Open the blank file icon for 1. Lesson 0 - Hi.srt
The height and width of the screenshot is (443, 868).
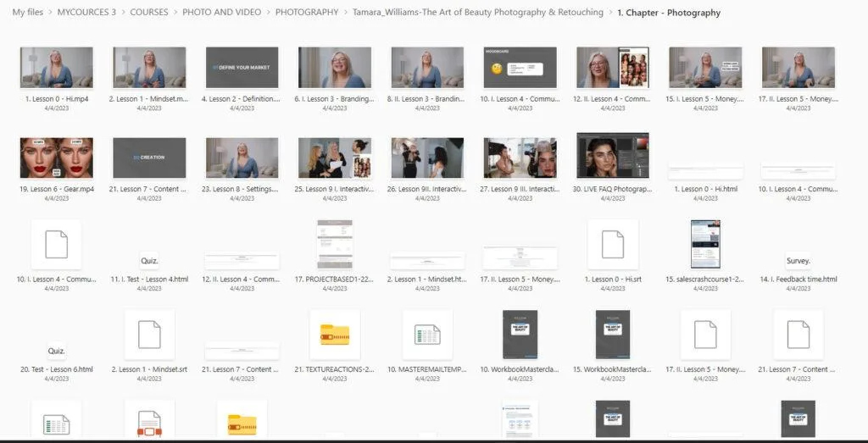pos(612,244)
